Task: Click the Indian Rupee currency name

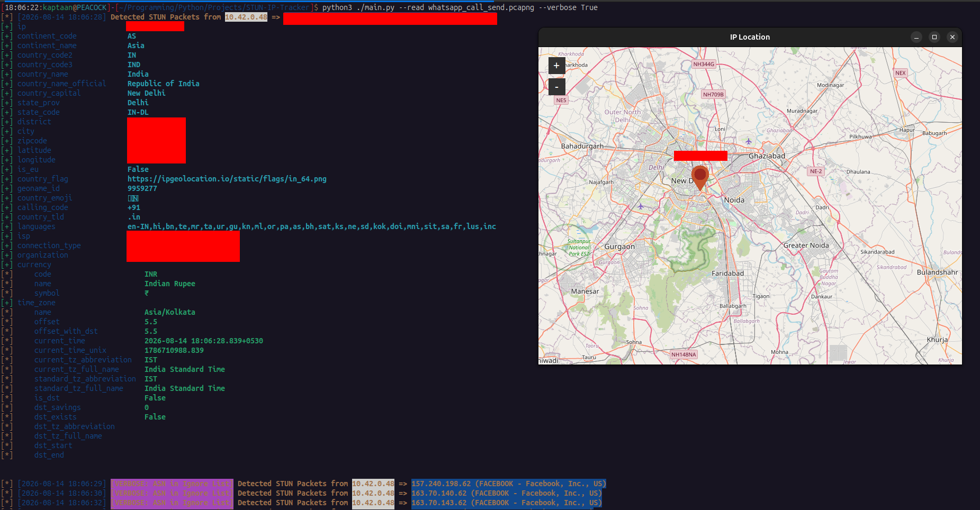Action: coord(169,284)
